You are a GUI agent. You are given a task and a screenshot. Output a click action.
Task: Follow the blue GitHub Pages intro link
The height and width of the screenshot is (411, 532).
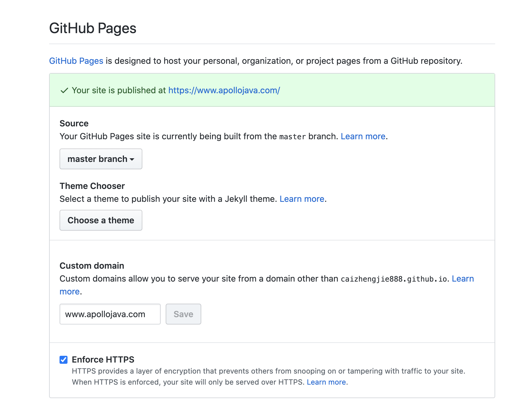point(76,61)
